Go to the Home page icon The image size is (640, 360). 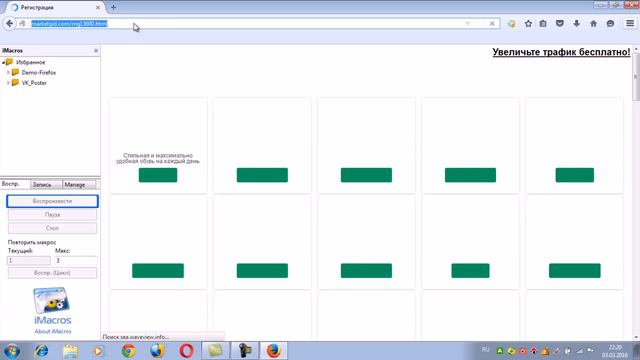[593, 24]
